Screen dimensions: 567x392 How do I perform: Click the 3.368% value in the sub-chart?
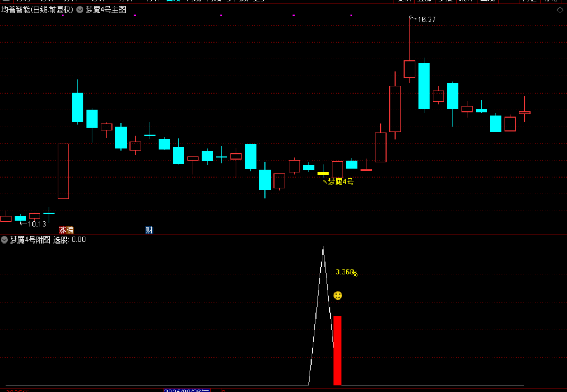(346, 272)
